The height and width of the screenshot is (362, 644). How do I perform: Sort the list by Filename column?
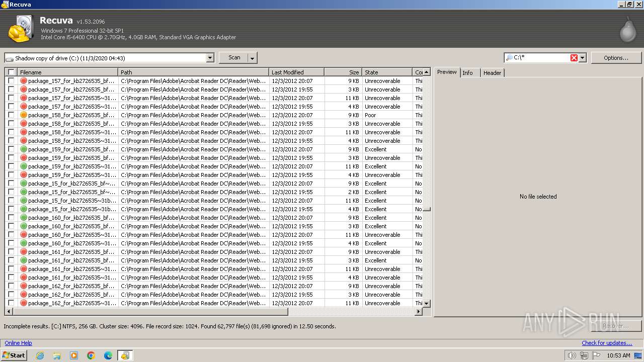tap(68, 72)
